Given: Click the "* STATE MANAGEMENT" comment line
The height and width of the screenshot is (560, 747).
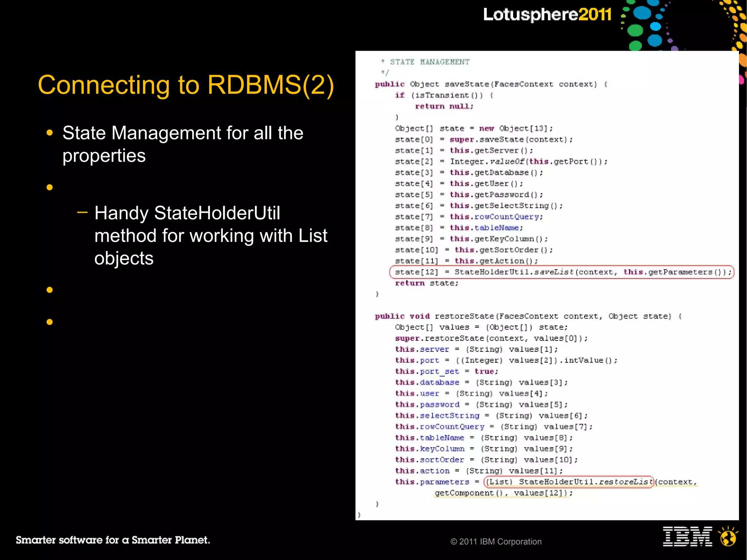Looking at the screenshot, I should click(425, 62).
